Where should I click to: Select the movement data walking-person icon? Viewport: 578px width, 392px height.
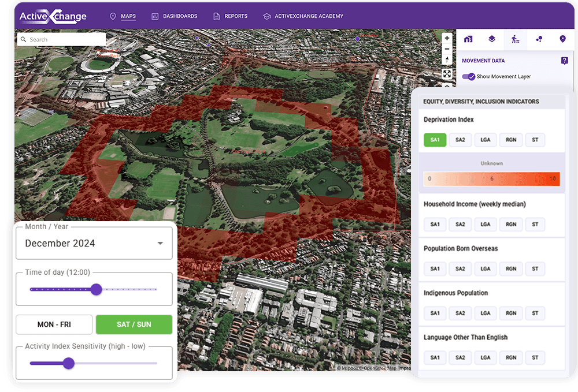click(516, 39)
